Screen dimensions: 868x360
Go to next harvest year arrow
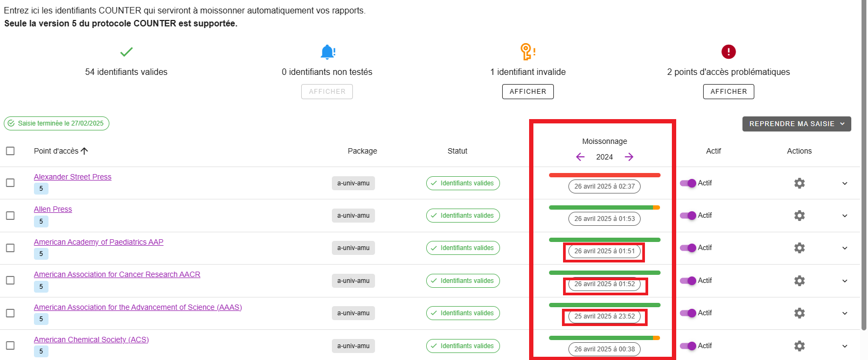(x=629, y=157)
